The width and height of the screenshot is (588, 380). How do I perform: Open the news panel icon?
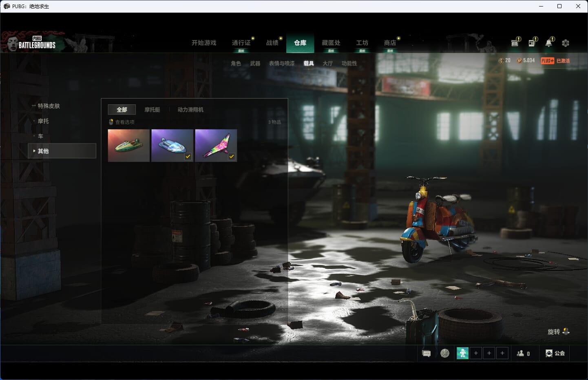pyautogui.click(x=532, y=42)
